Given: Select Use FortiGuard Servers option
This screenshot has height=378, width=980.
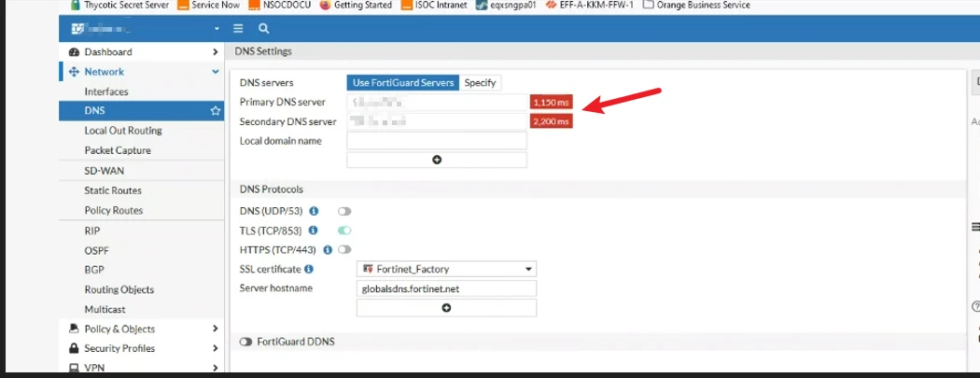Looking at the screenshot, I should (403, 82).
